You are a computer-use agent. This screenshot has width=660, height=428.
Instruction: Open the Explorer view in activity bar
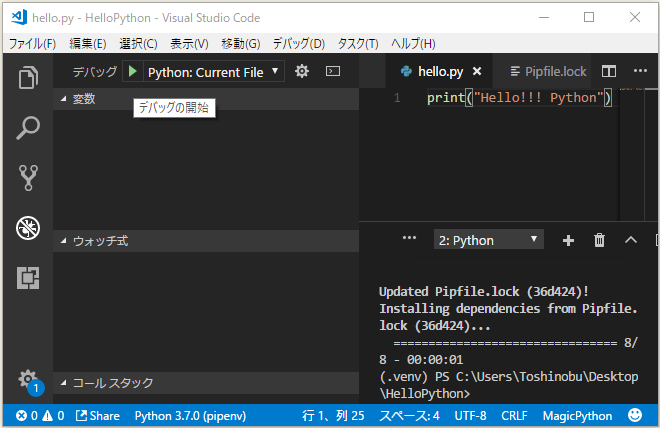click(x=28, y=77)
